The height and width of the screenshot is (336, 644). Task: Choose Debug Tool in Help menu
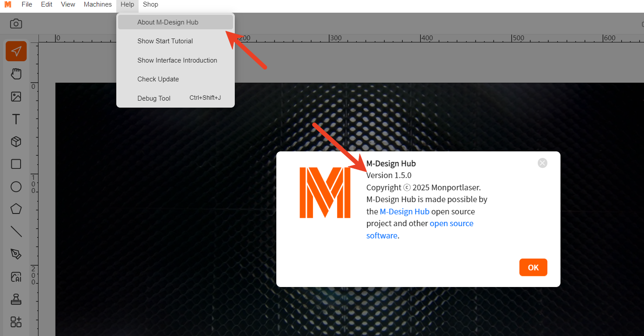[x=175, y=98]
